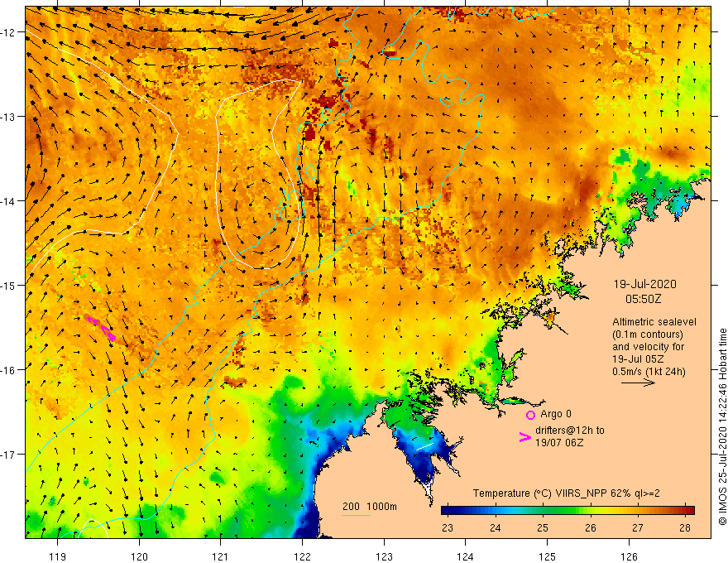This screenshot has height=563, width=728.
Task: Click the black velocity scale arrow in legend
Action: tap(638, 383)
